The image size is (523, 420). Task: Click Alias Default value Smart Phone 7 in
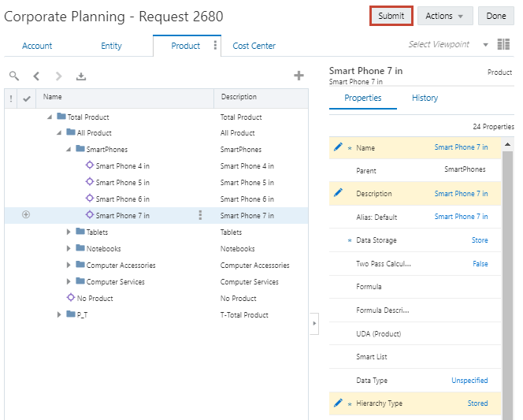pos(461,217)
